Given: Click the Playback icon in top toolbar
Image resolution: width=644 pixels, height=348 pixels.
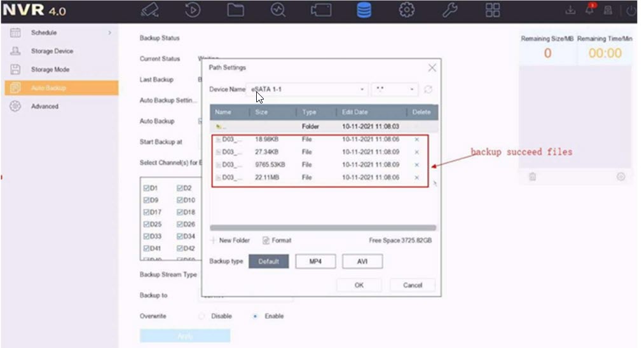Looking at the screenshot, I should [x=193, y=11].
